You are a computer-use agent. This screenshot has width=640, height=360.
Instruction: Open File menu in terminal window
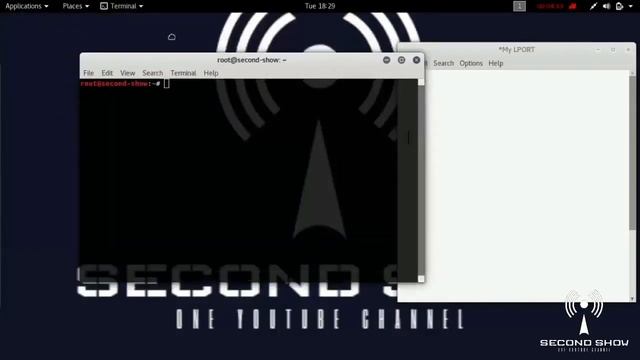pyautogui.click(x=89, y=73)
